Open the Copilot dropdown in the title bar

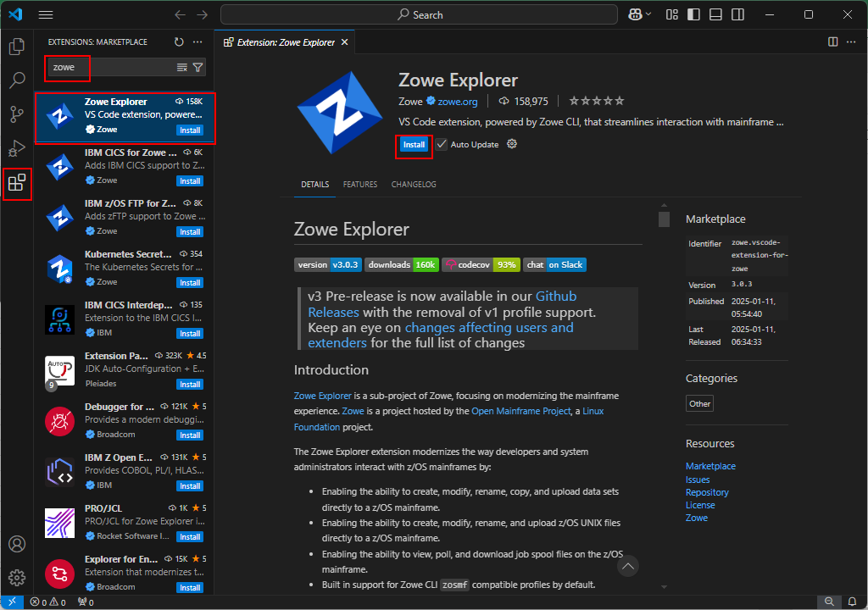640,14
